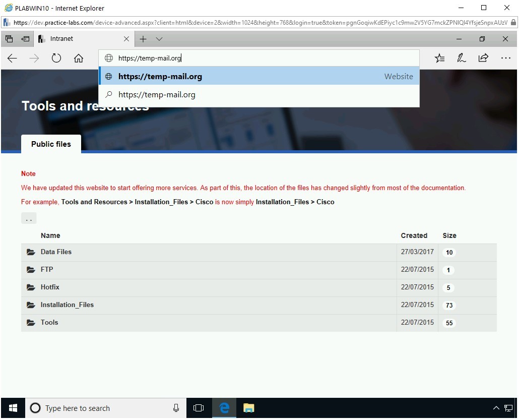This screenshot has width=519, height=420.
Task: Open the Start menu
Action: pos(13,408)
